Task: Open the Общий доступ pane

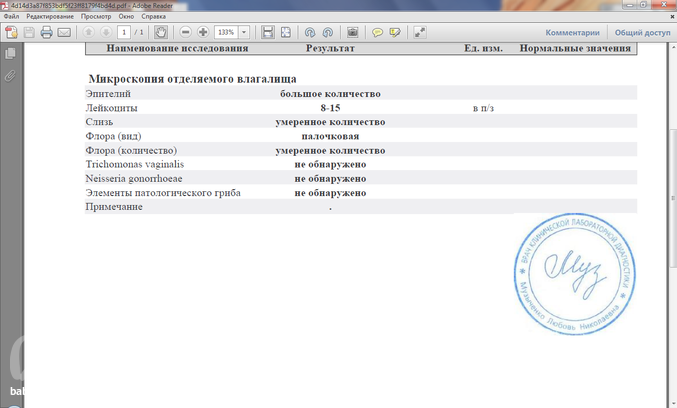Action: tap(642, 32)
